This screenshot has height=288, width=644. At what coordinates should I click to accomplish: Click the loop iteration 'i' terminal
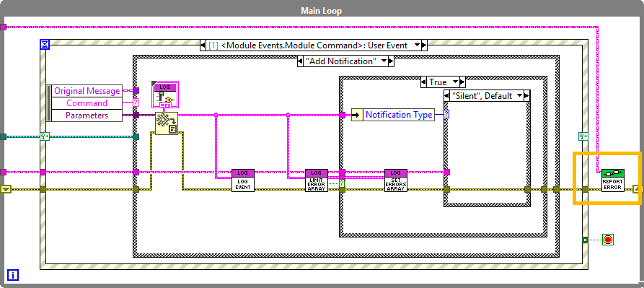tap(13, 275)
